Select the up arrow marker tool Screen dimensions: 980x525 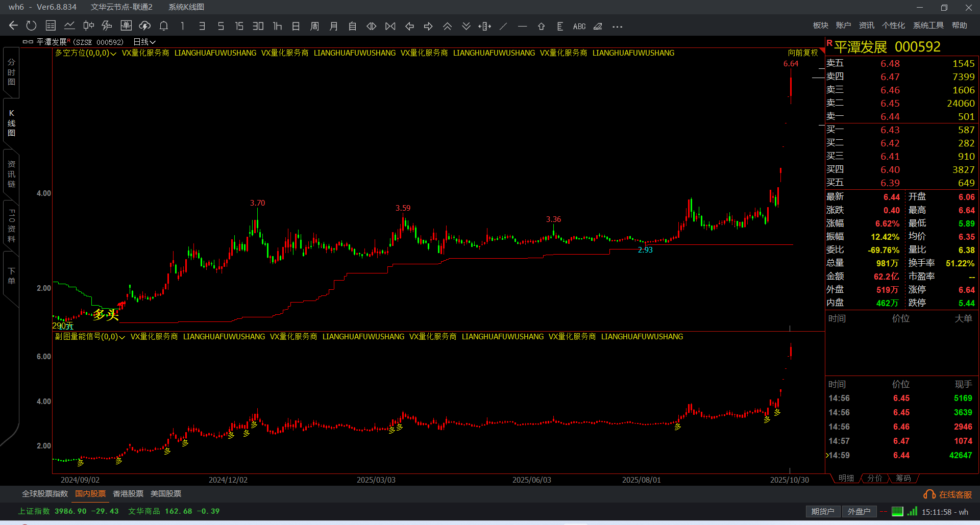[541, 26]
